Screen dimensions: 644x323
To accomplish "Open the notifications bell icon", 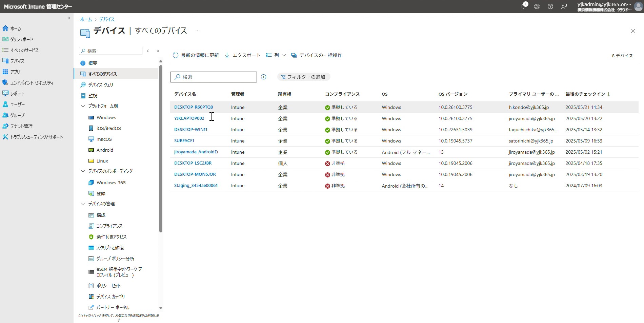I will (524, 6).
